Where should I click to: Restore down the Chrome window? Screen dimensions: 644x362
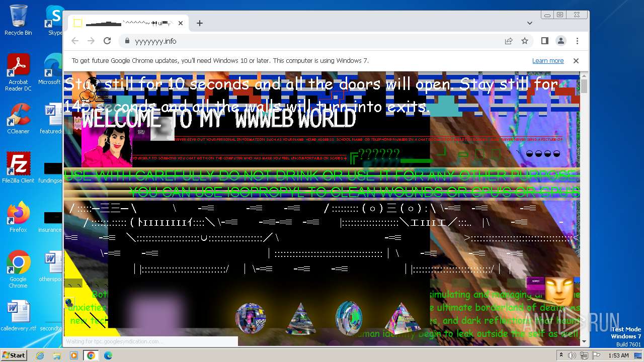(559, 15)
